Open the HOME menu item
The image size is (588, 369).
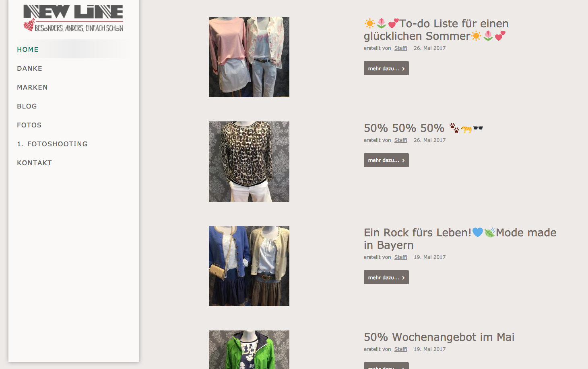pyautogui.click(x=28, y=49)
